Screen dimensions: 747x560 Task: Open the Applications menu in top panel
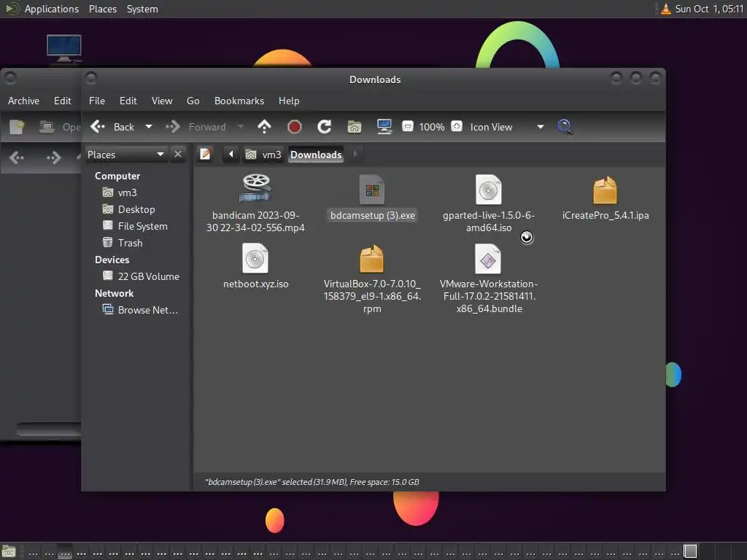[43, 9]
